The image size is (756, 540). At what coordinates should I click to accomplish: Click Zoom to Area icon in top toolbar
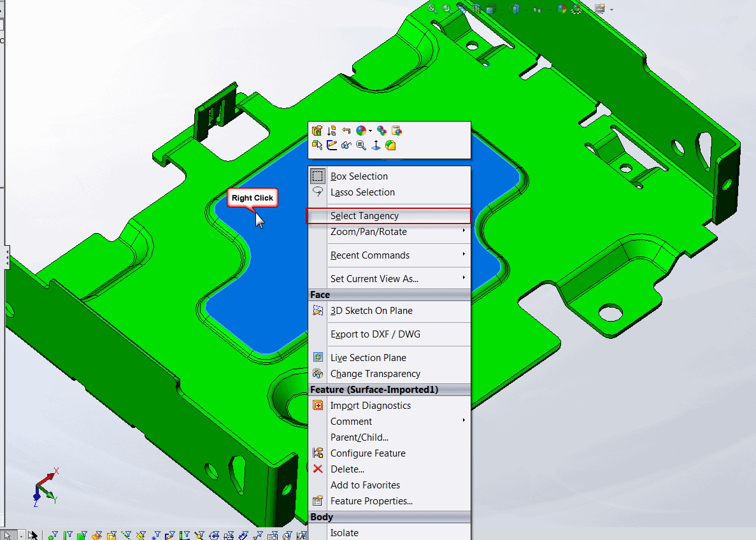447,9
